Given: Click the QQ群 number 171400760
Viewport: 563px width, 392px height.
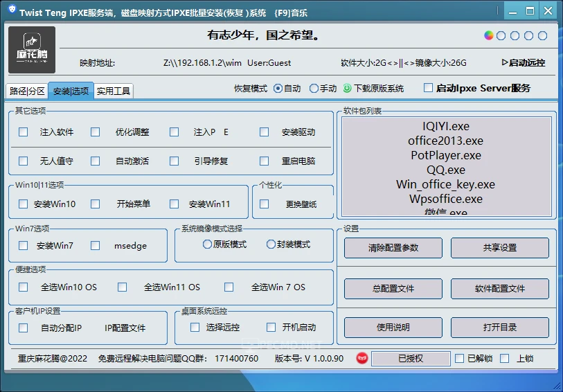Looking at the screenshot, I should [x=237, y=359].
